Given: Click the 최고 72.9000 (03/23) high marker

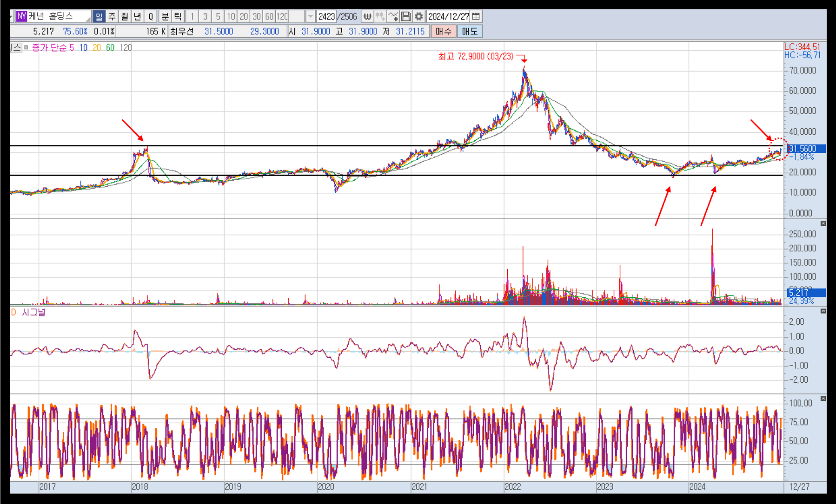Looking at the screenshot, I should (x=476, y=56).
